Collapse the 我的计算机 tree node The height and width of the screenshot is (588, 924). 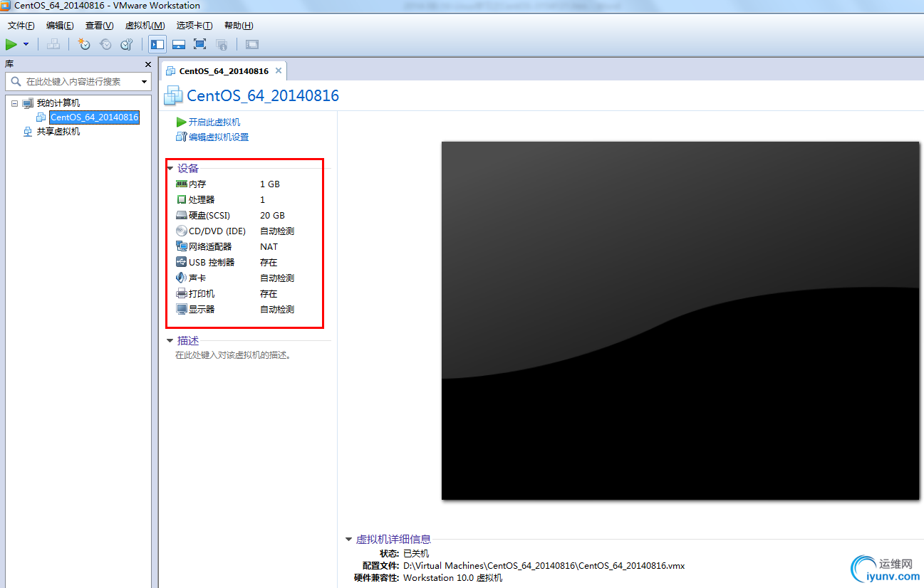pos(14,102)
